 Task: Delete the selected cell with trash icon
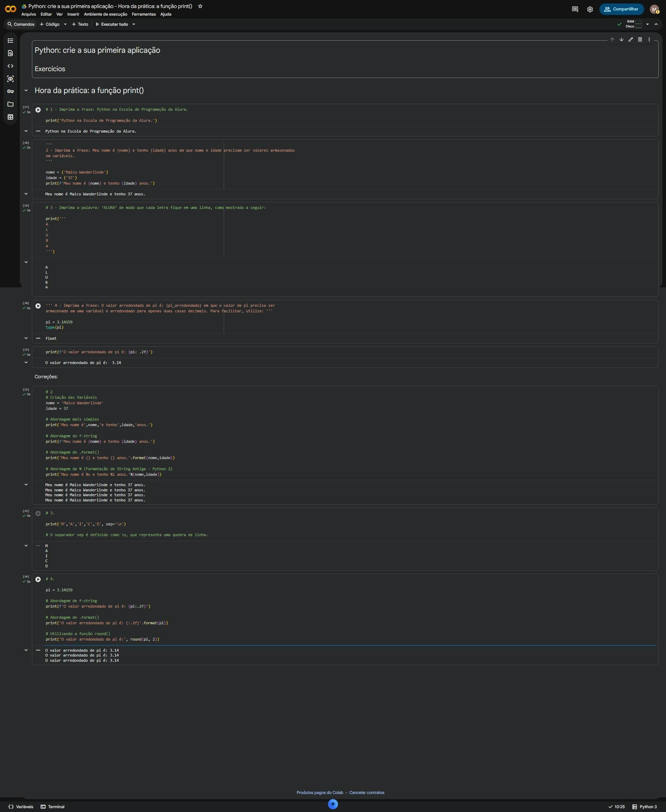pos(640,40)
